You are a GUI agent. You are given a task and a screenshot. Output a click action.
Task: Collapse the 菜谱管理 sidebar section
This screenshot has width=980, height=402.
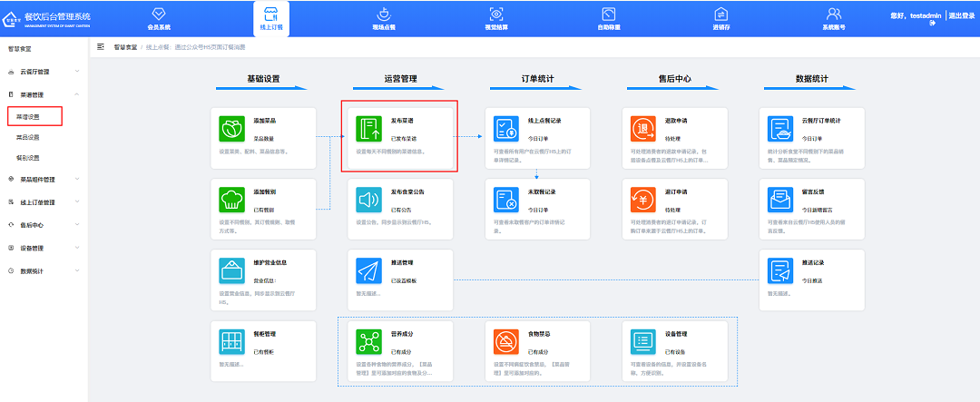click(44, 94)
